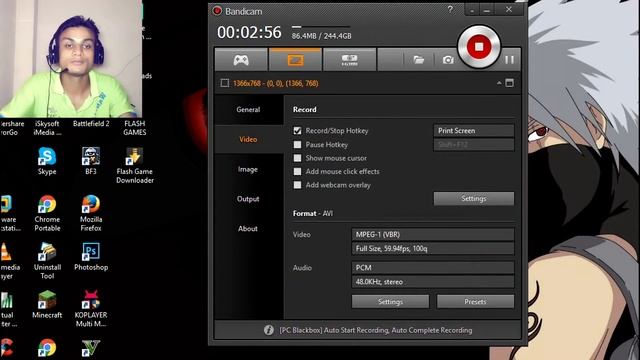Enable Add webcam overlay checkbox
This screenshot has height=360, width=640.
[x=297, y=185]
